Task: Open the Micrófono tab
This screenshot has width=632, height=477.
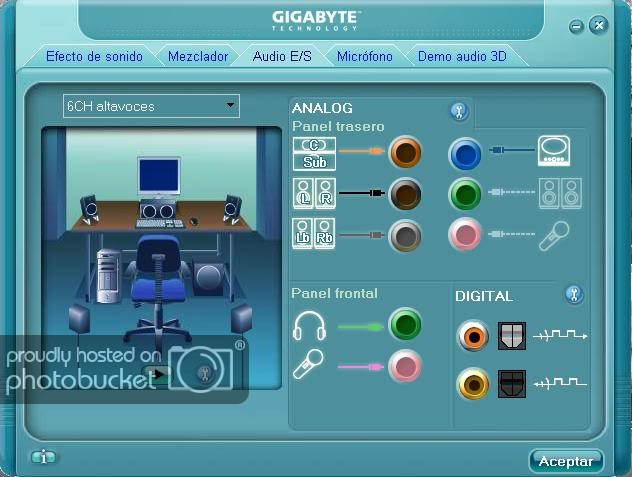Action: [x=365, y=57]
